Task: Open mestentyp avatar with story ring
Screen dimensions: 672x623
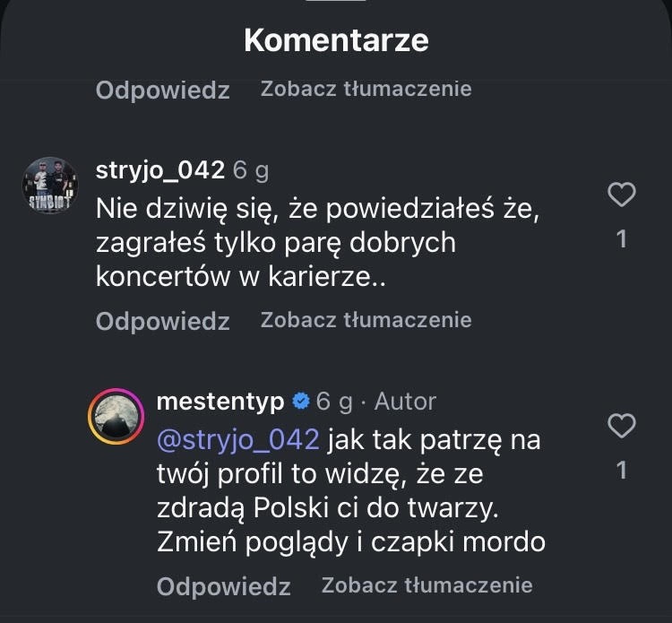Action: pos(116,416)
